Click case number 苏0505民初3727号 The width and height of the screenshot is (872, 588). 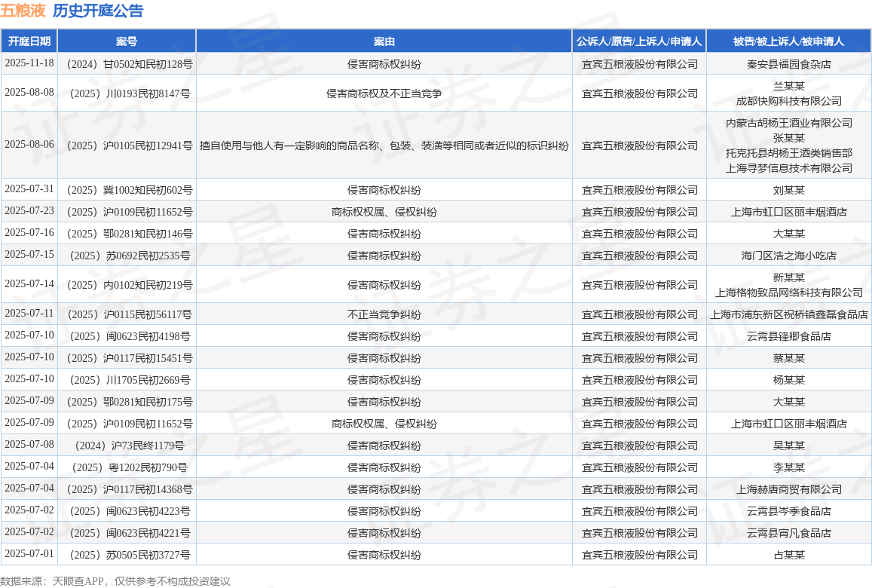(130, 555)
